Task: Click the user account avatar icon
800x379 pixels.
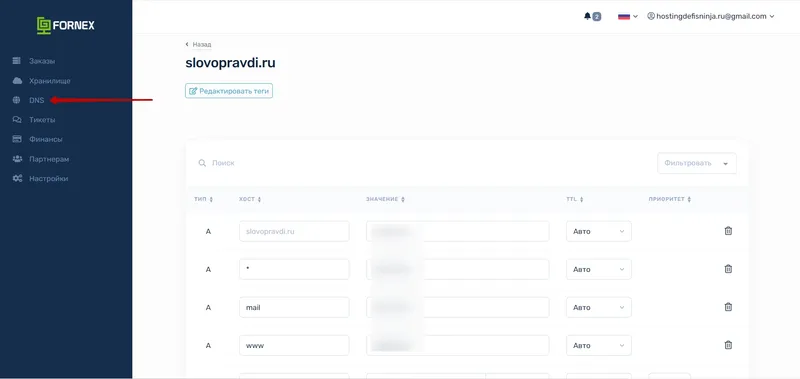Action: click(651, 16)
